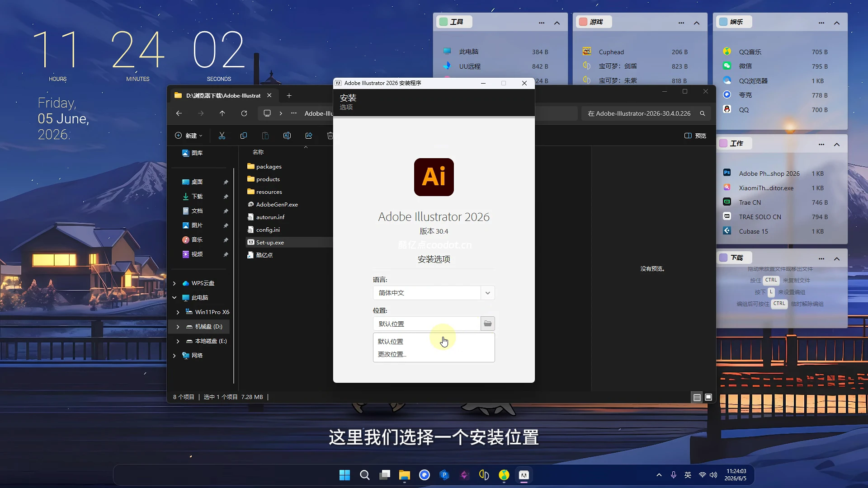Show hidden system tray icons
Image resolution: width=868 pixels, height=488 pixels.
(659, 475)
